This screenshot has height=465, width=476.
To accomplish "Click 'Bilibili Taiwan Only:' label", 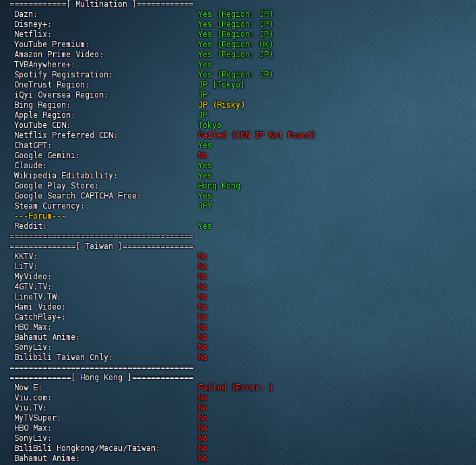I will pyautogui.click(x=63, y=357).
